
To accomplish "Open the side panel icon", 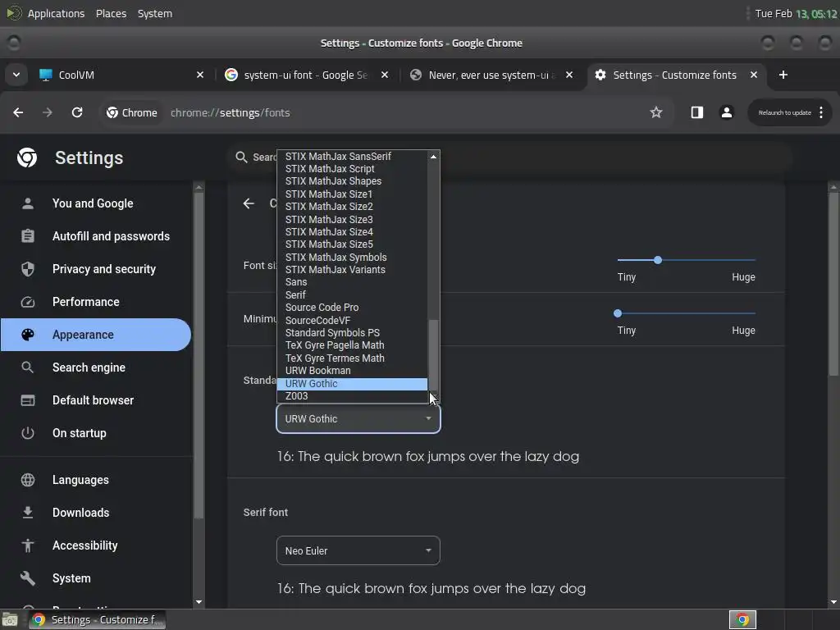I will (x=696, y=112).
